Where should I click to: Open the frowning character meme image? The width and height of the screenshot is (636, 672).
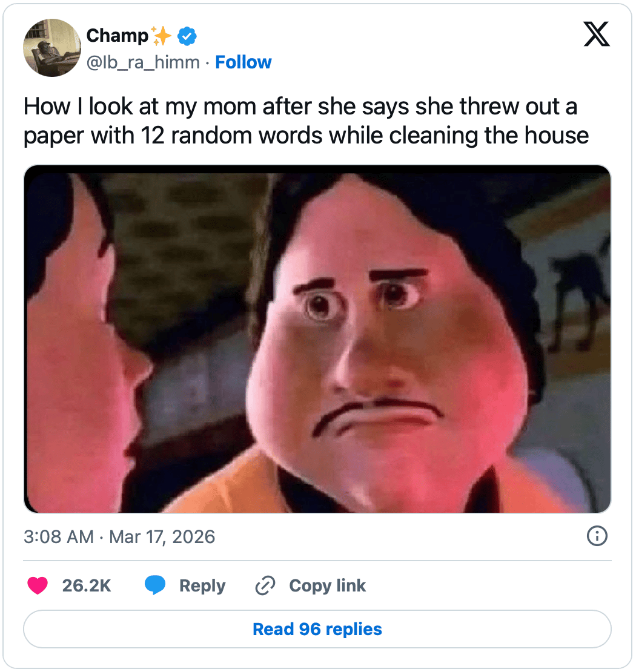[317, 339]
